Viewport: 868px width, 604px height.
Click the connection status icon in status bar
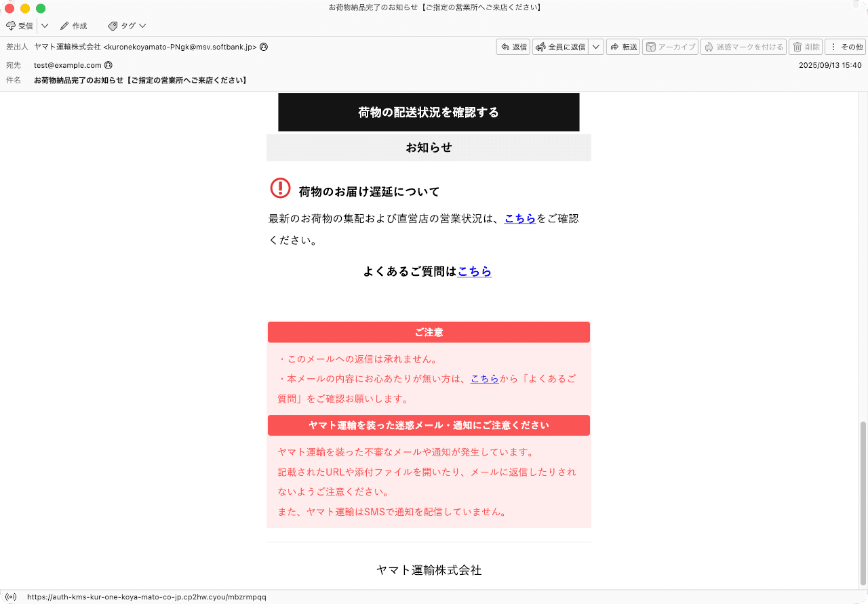coord(11,597)
